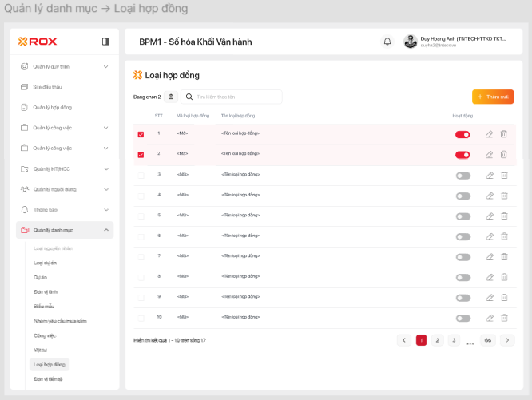
Task: Check the checkbox for row 3
Action: pos(141,175)
